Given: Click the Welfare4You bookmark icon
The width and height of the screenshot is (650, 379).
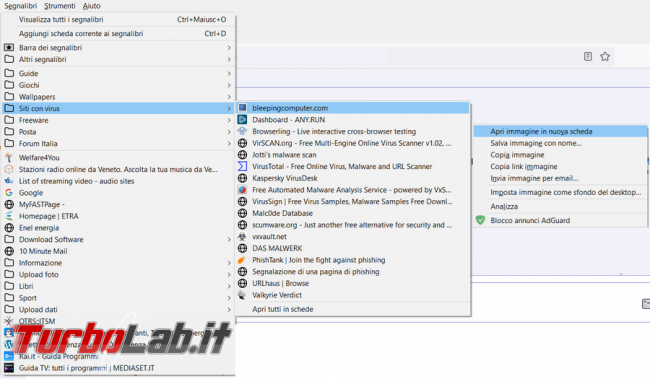Looking at the screenshot, I should [x=9, y=158].
